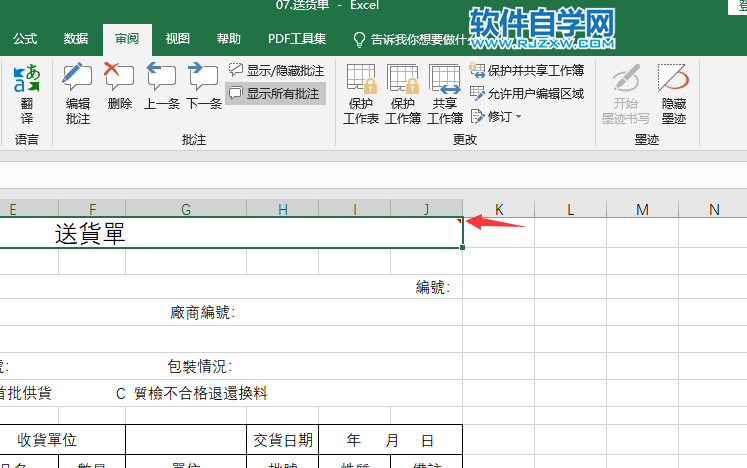
Task: Expand the Track Changes (修订) dropdown
Action: coord(496,116)
